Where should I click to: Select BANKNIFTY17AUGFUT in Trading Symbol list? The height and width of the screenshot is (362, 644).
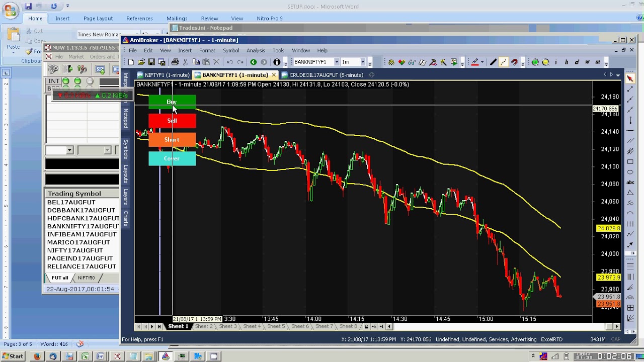coord(83,226)
